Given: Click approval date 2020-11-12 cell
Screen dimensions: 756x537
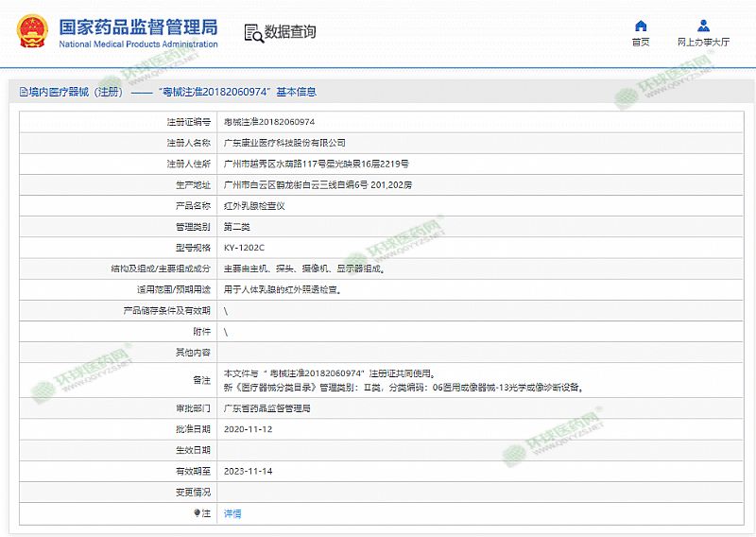Looking at the screenshot, I should (x=248, y=428).
